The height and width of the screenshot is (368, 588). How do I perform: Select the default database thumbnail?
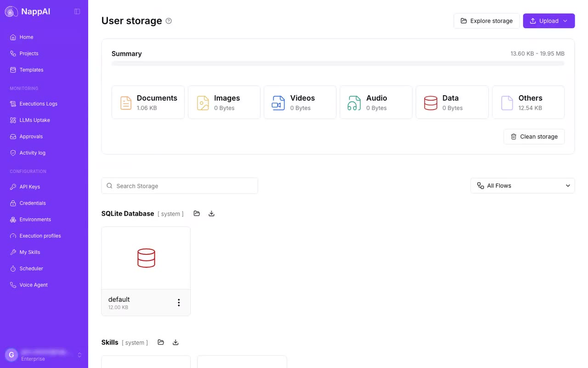coord(146,258)
